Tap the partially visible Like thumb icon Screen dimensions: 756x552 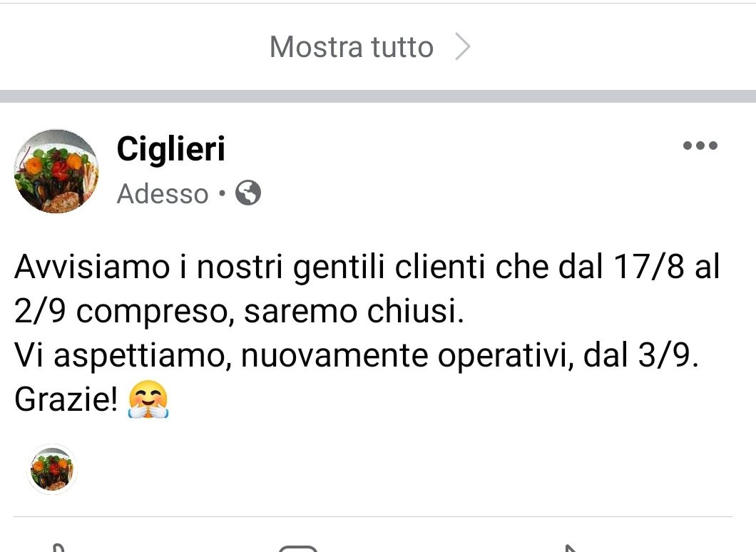58,548
